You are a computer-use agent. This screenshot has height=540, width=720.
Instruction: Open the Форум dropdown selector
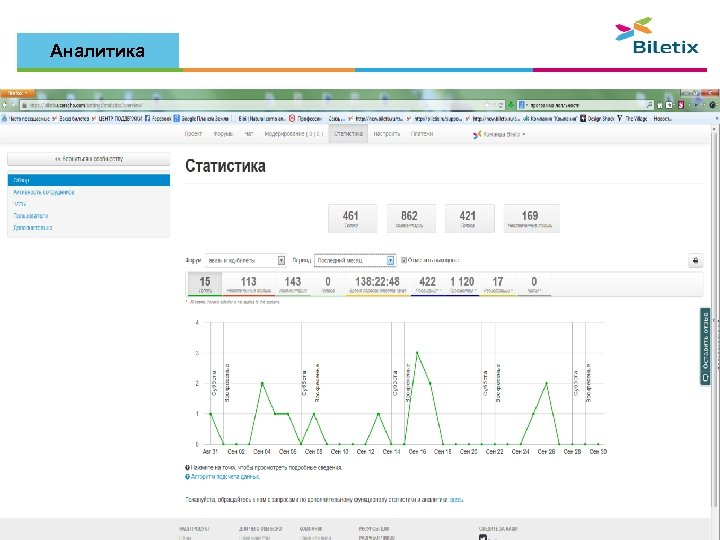(246, 260)
